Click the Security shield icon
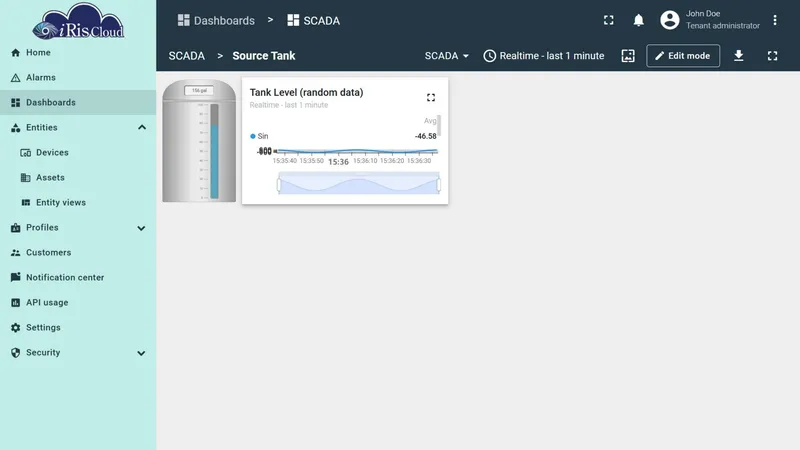This screenshot has width=800, height=450. 15,353
